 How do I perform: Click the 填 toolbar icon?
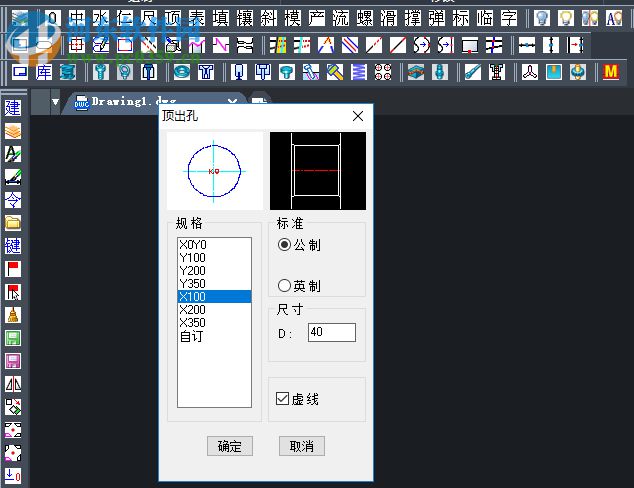pyautogui.click(x=221, y=18)
